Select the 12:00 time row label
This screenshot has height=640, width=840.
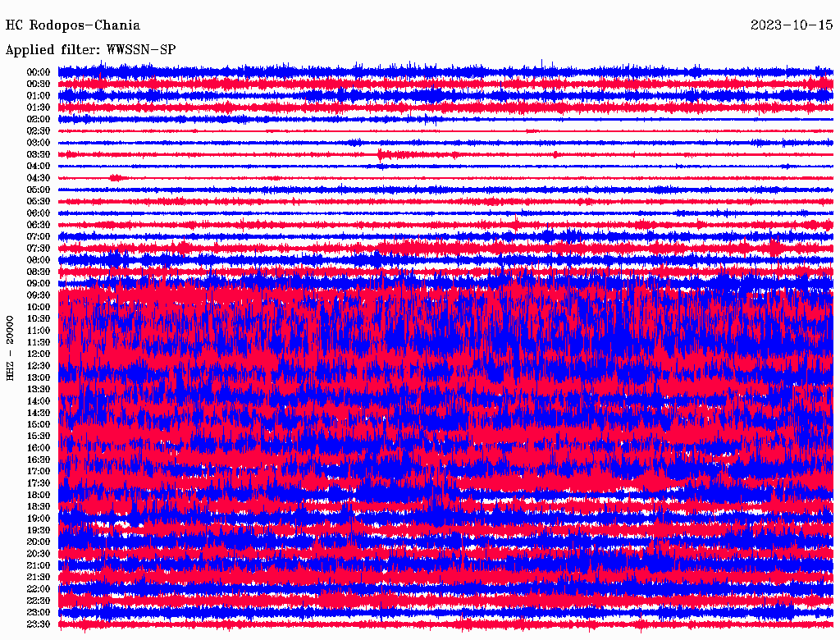(x=39, y=354)
